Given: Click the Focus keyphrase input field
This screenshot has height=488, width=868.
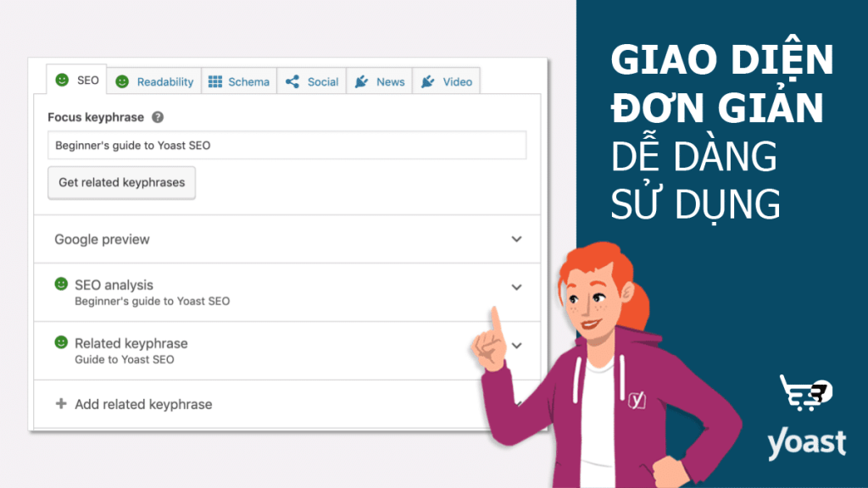Looking at the screenshot, I should pos(287,146).
